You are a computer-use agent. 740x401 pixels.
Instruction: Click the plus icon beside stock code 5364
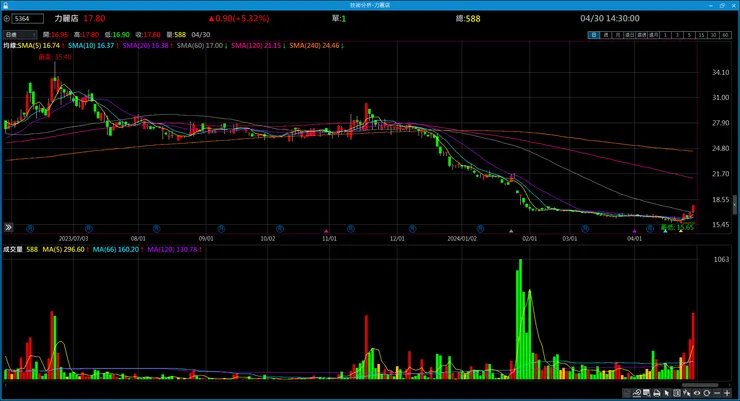[x=6, y=19]
